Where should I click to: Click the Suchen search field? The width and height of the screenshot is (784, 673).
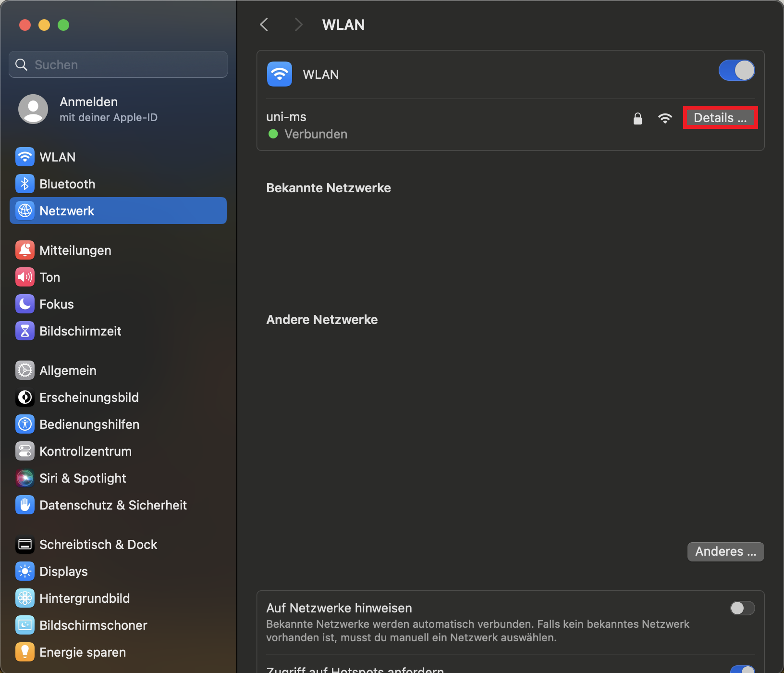[x=118, y=65]
